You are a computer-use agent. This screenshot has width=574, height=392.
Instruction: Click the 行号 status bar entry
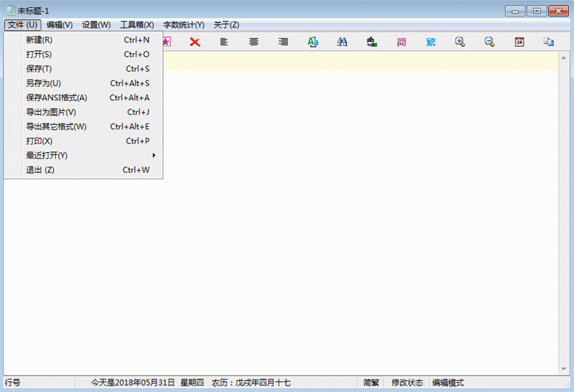(12, 382)
